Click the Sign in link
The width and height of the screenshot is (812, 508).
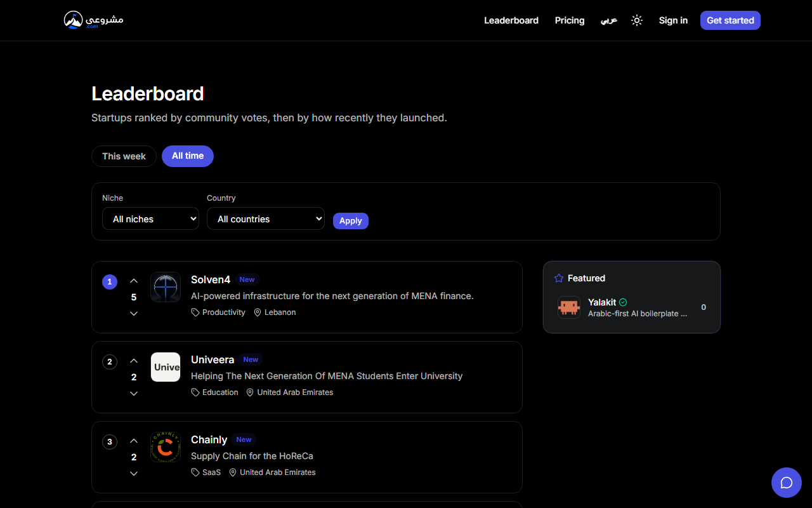tap(673, 20)
